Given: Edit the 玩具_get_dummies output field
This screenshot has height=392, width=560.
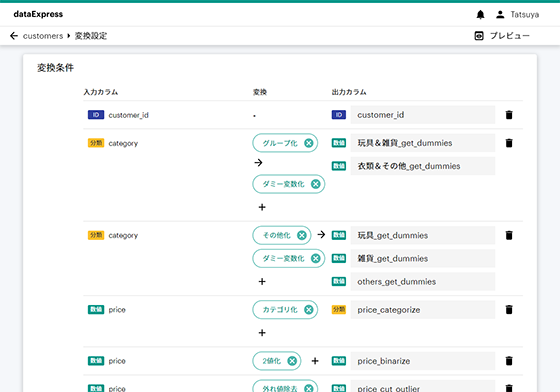Looking at the screenshot, I should point(423,235).
